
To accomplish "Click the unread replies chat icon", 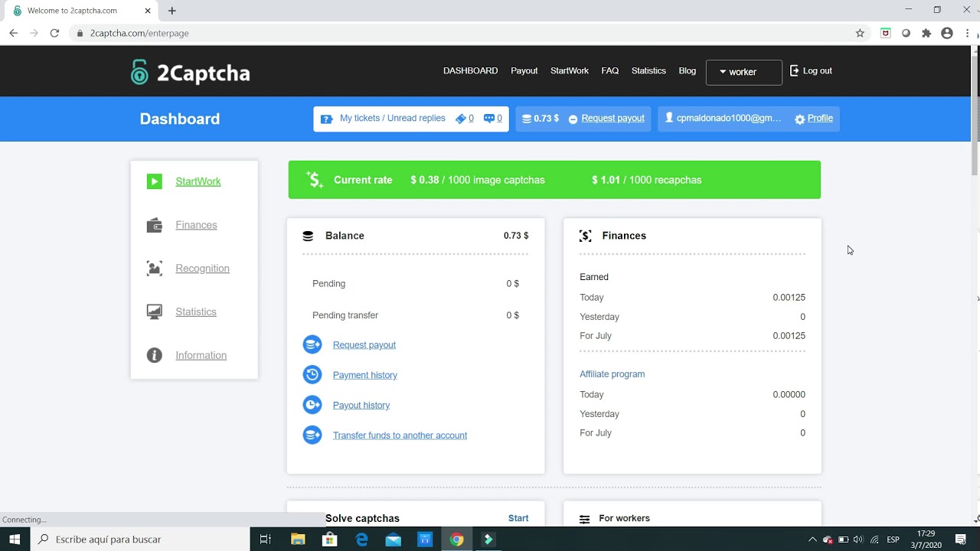I will click(x=489, y=119).
